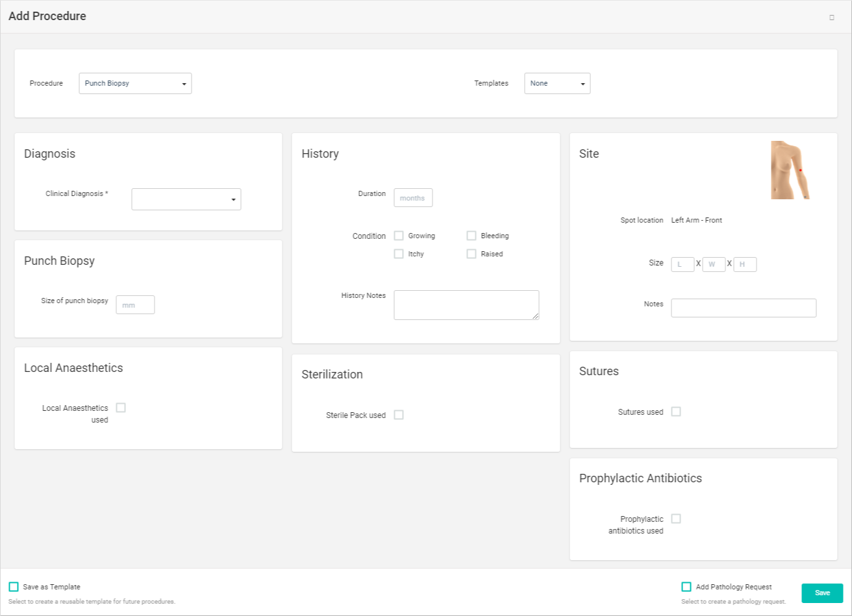Focus the punch biopsy size mm field

(135, 305)
